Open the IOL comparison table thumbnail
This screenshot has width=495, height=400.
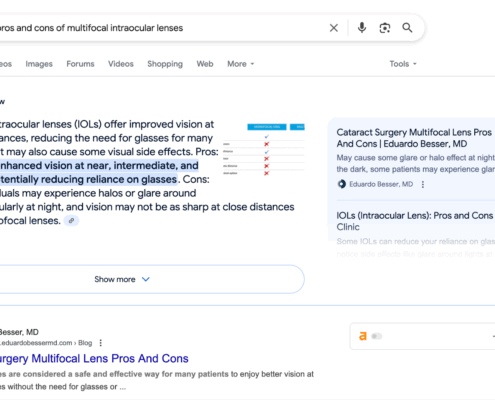(x=264, y=150)
